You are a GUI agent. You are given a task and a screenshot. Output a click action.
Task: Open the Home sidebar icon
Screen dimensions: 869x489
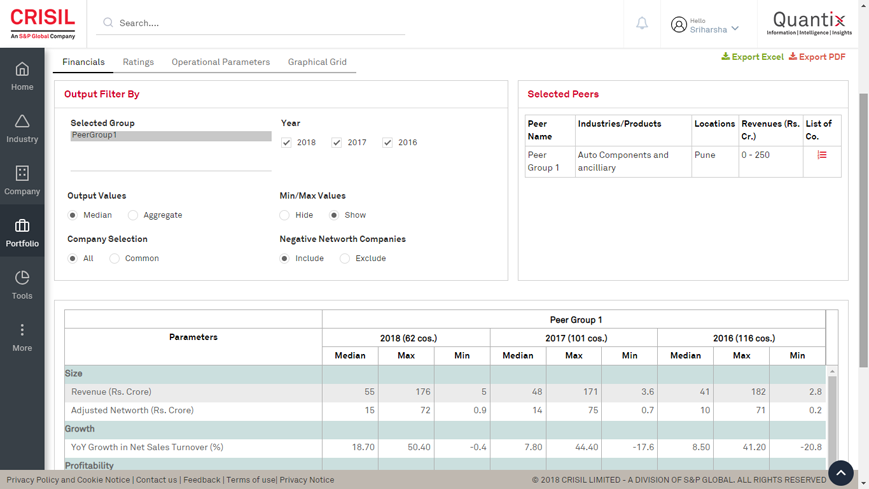[x=22, y=76]
